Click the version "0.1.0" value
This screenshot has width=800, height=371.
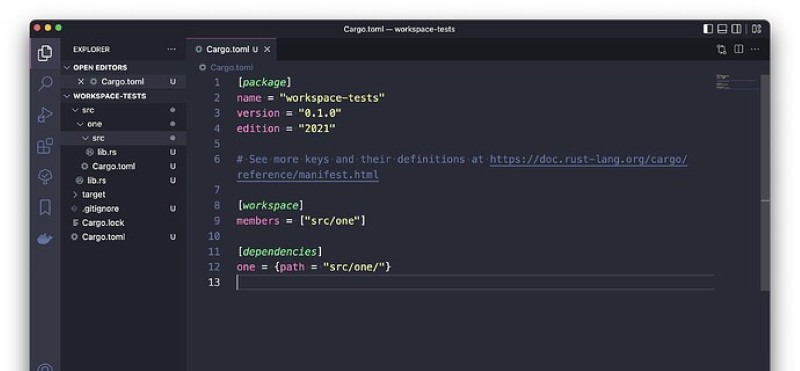320,113
